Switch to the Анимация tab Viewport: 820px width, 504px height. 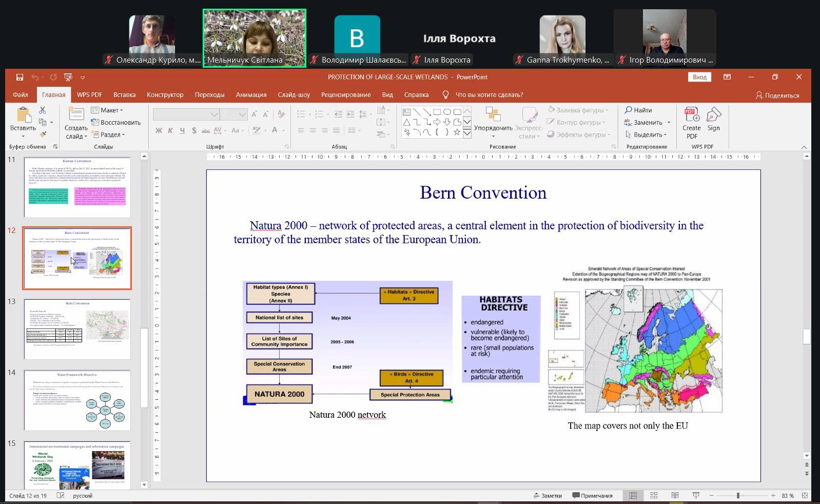(251, 95)
